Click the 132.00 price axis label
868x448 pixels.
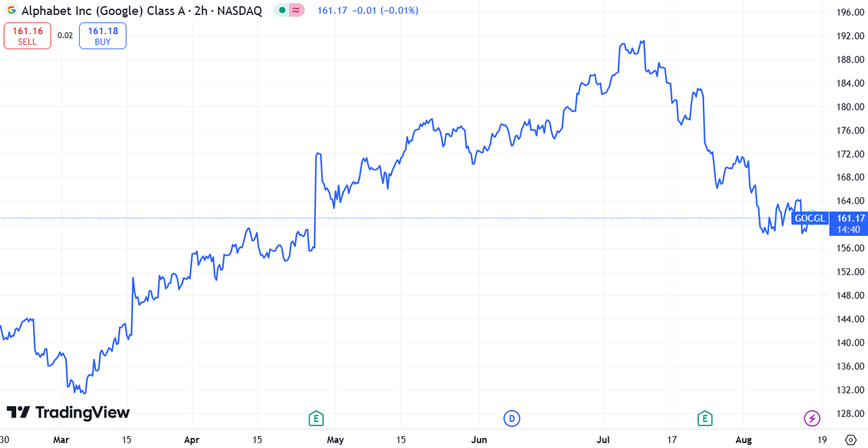tap(850, 390)
